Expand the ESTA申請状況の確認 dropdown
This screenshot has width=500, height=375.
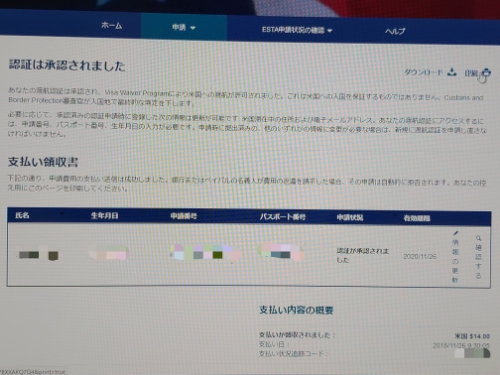[x=297, y=30]
